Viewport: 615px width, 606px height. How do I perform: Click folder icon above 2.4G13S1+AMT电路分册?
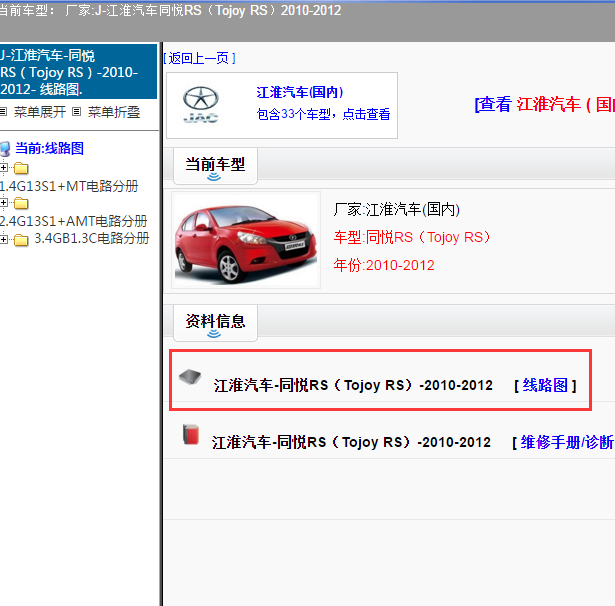point(21,203)
